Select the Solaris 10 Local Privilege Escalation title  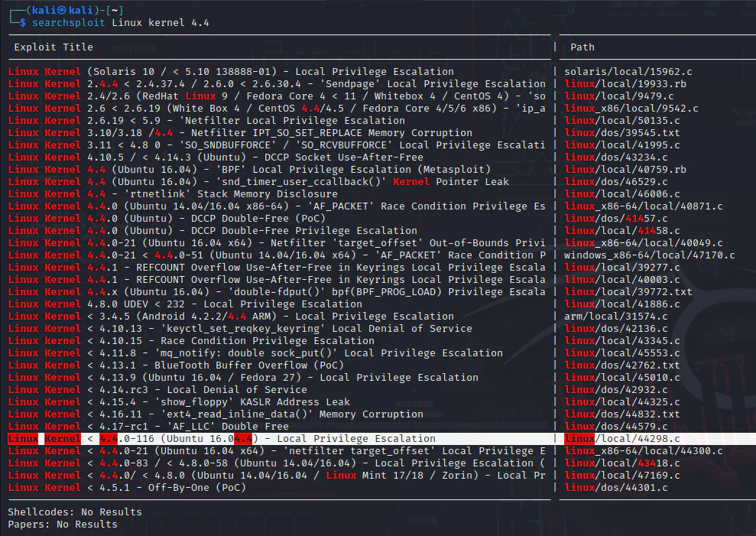click(x=231, y=71)
